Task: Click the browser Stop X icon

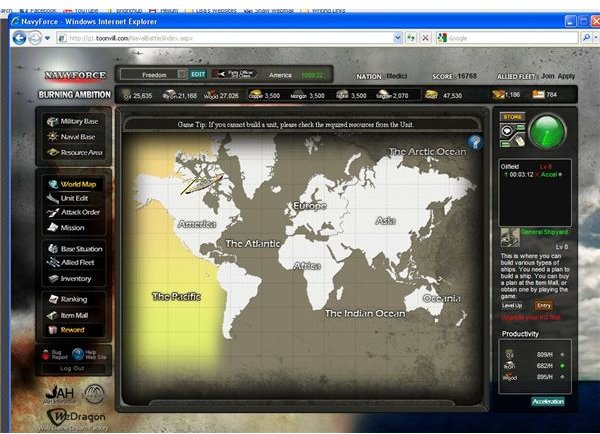Action: click(x=425, y=38)
